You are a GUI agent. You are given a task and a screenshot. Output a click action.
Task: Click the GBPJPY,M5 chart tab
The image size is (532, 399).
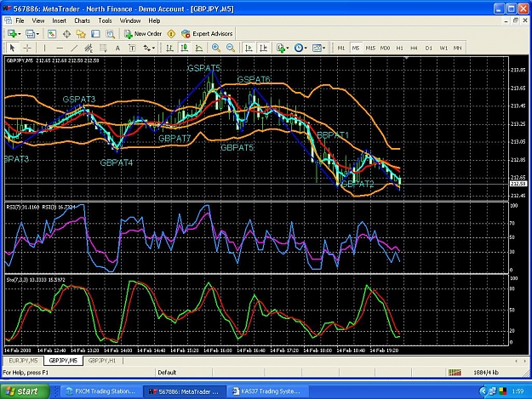click(63, 361)
